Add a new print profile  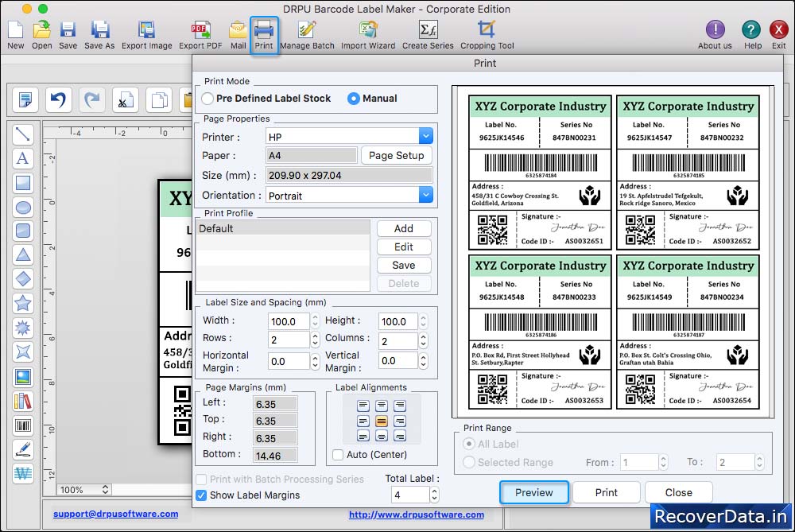(x=404, y=228)
